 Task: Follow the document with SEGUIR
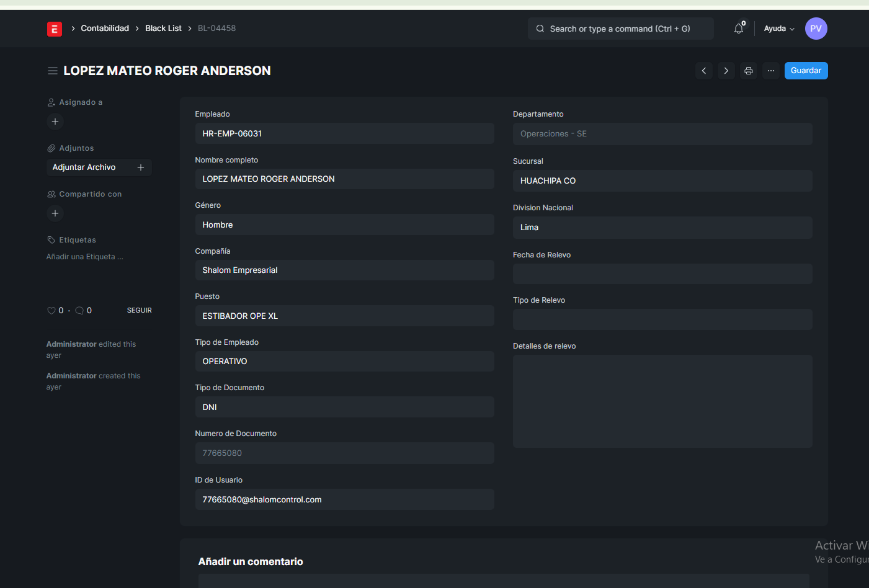pyautogui.click(x=139, y=310)
